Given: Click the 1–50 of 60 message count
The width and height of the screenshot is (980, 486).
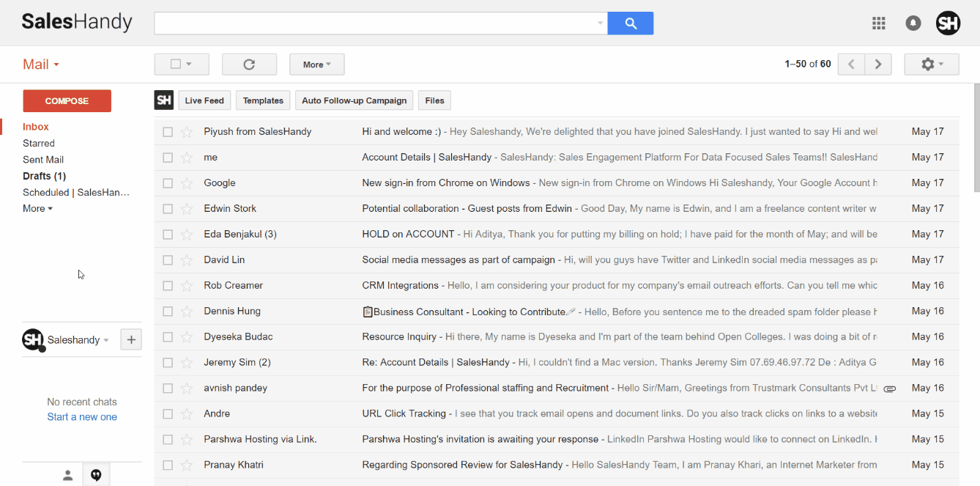Looking at the screenshot, I should click(x=808, y=65).
